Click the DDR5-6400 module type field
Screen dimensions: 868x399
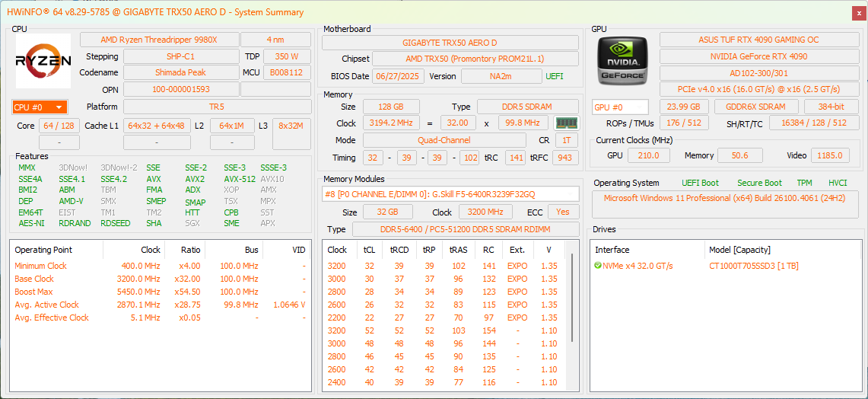click(465, 229)
